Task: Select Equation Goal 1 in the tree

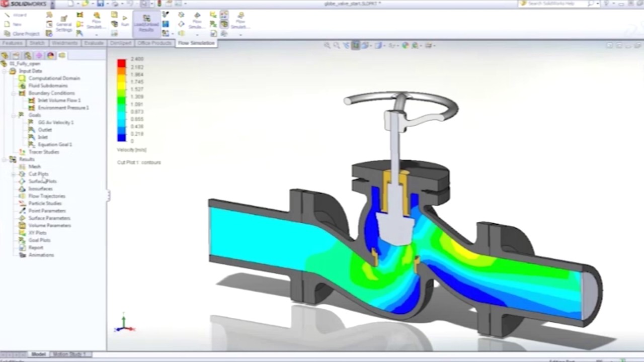Action: (x=55, y=145)
